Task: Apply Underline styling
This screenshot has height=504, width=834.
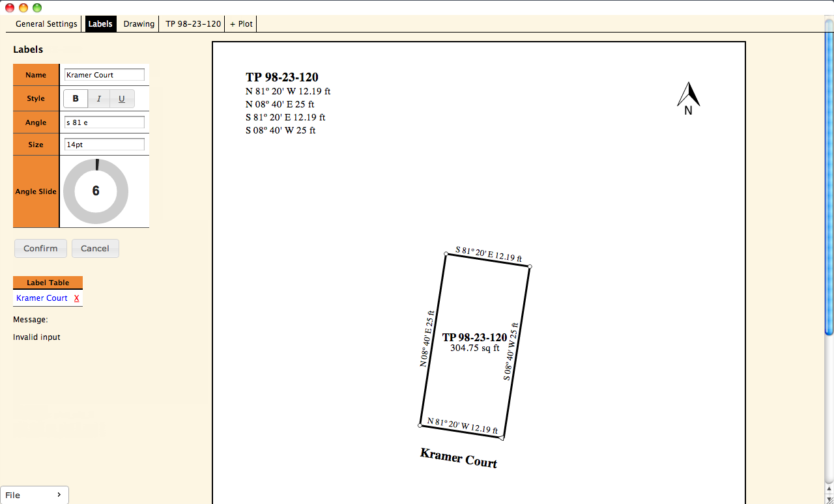Action: point(121,98)
